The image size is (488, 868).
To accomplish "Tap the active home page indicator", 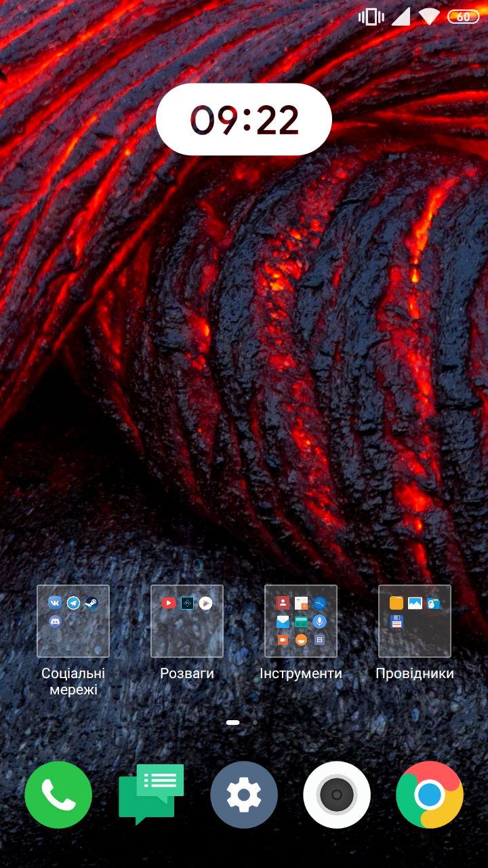I will 232,723.
